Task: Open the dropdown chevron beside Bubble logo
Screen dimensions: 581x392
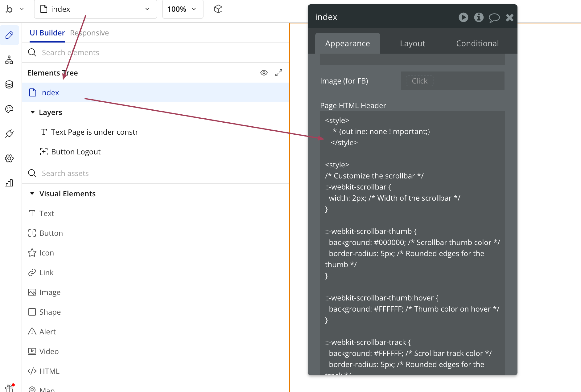Action: click(22, 9)
